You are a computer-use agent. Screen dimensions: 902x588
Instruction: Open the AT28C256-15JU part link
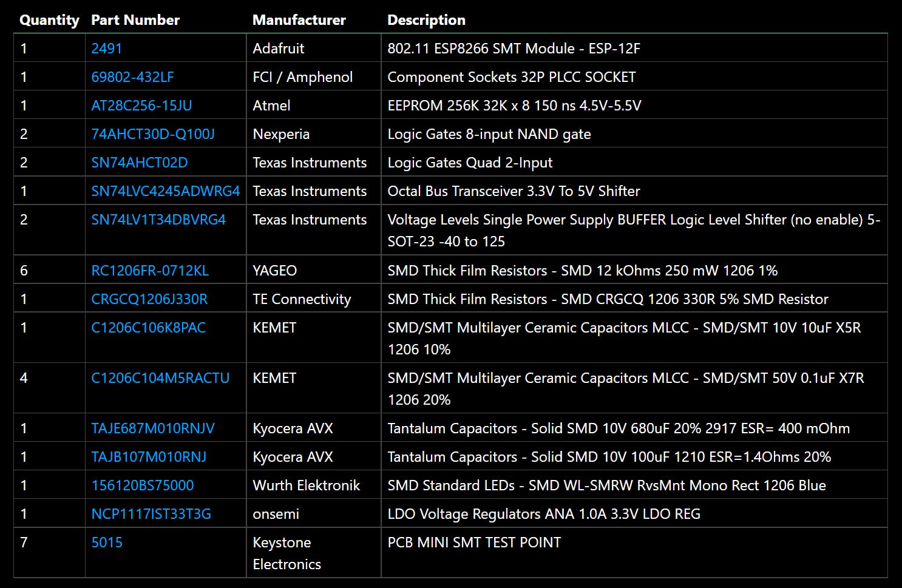click(x=141, y=106)
